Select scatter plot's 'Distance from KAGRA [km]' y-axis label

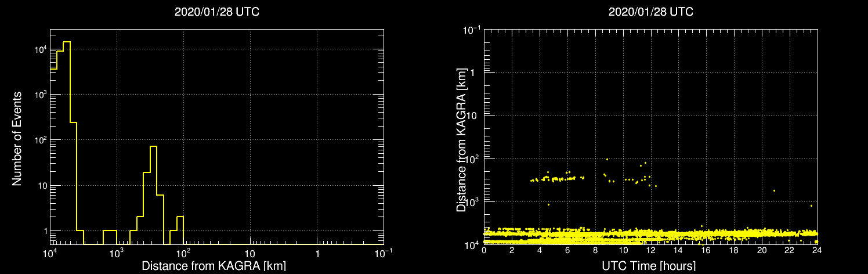(x=461, y=139)
